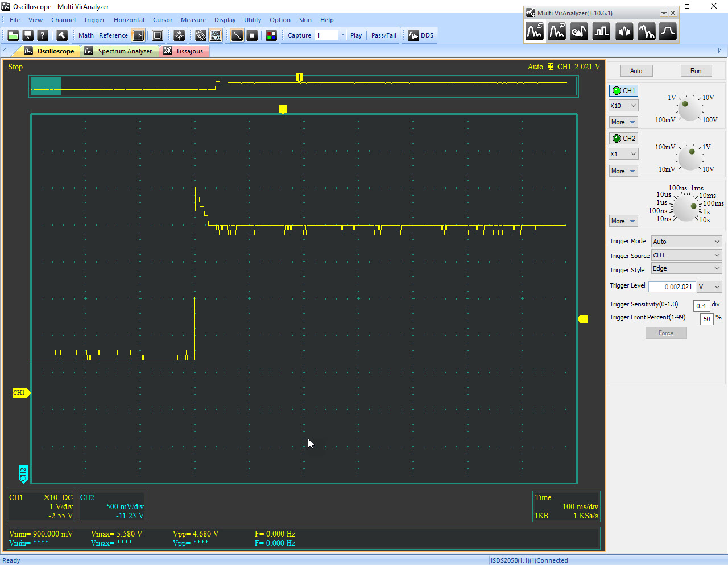Toggle the CH2 channel button
Screen dimensions: 728x565
point(623,139)
